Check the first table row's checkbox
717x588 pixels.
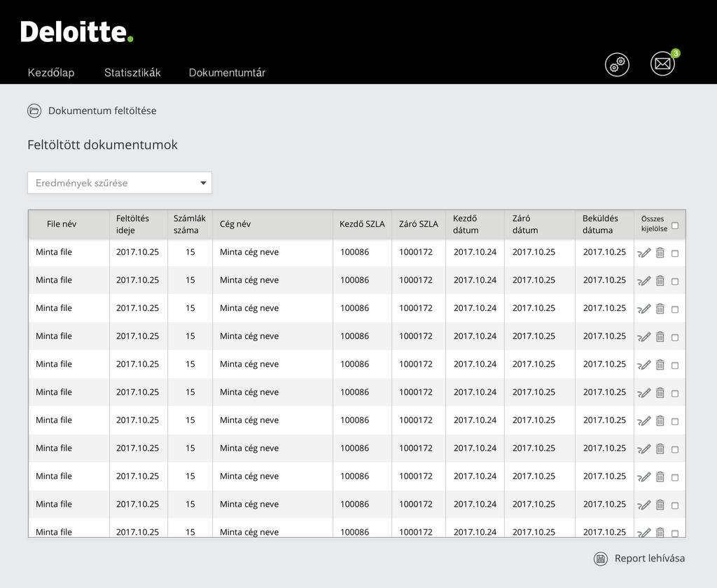(675, 253)
